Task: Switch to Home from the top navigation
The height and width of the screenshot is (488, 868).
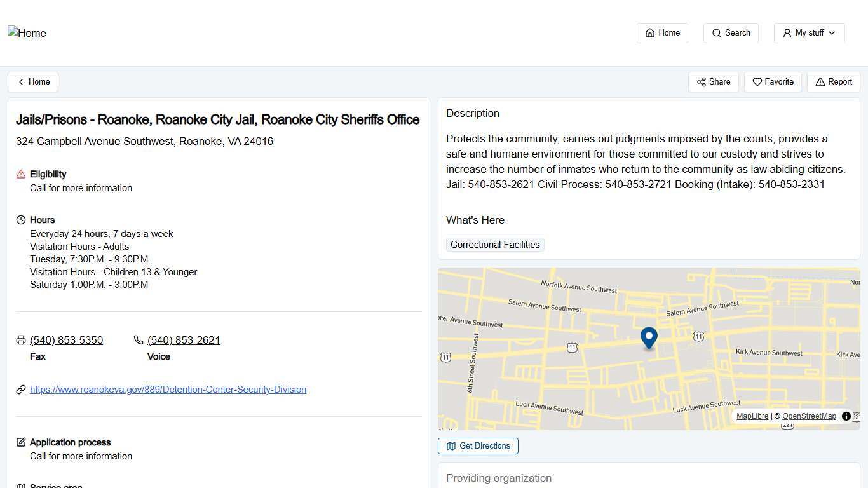Action: click(662, 33)
